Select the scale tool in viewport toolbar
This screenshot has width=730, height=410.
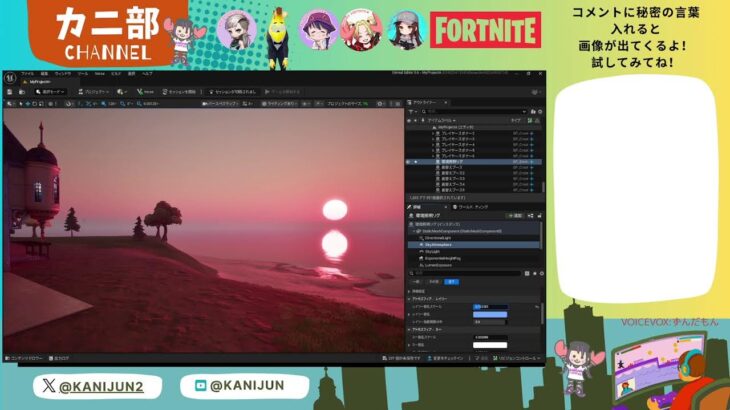(41, 104)
